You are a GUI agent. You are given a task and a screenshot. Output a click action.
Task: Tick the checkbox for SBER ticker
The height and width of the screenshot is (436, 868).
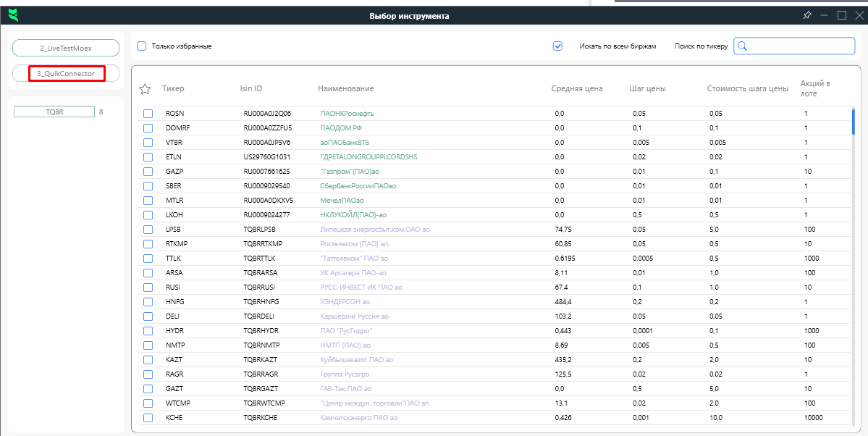tap(148, 186)
